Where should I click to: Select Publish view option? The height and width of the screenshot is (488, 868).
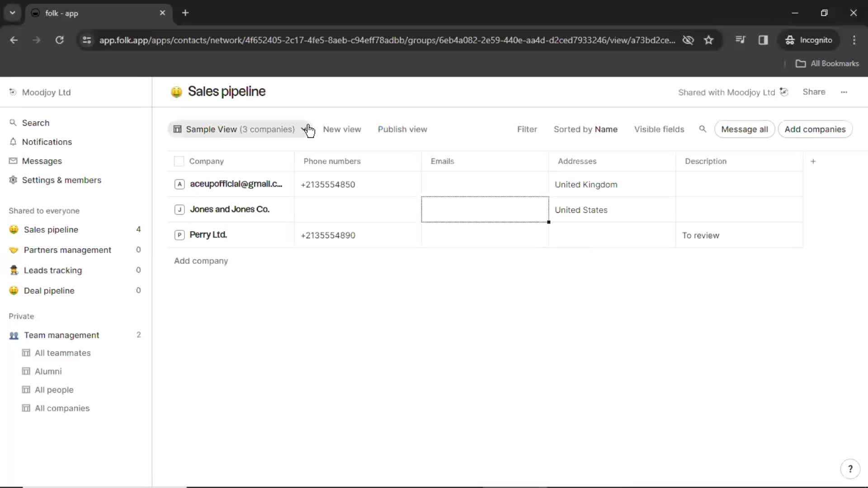tap(402, 129)
